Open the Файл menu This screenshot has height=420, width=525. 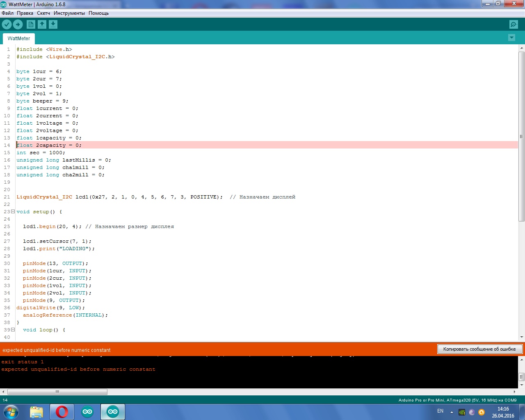pos(7,13)
